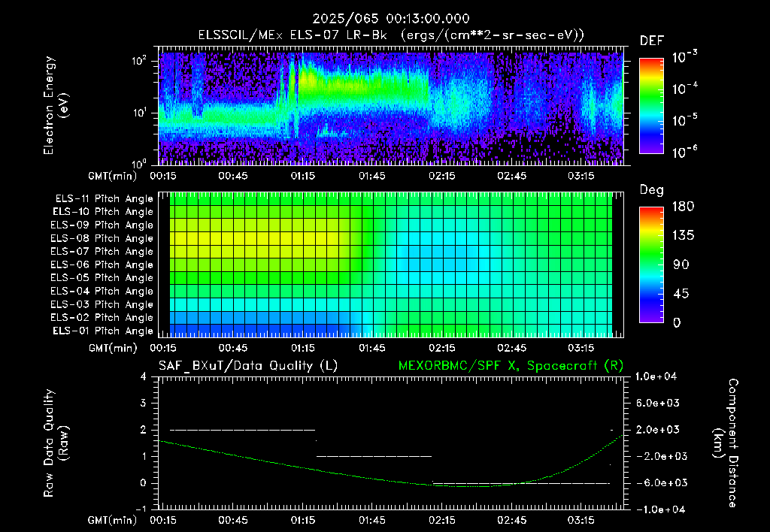The width and height of the screenshot is (770, 532).
Task: Click inside the pitch angle grid panel
Action: (x=391, y=264)
